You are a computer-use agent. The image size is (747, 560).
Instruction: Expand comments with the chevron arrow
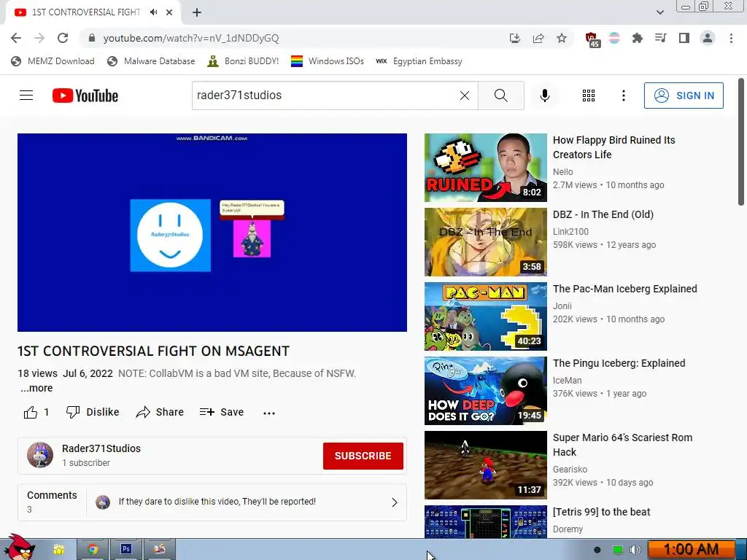395,502
